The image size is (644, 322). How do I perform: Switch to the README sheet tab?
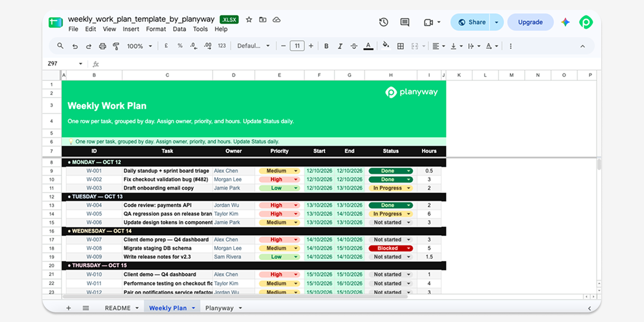click(x=118, y=308)
